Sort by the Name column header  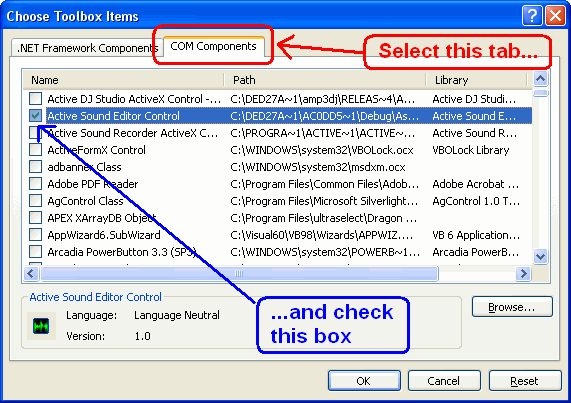[123, 80]
